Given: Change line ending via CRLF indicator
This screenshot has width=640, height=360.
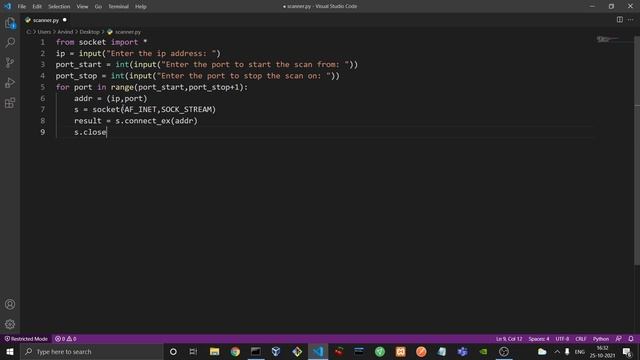Looking at the screenshot, I should click(581, 339).
